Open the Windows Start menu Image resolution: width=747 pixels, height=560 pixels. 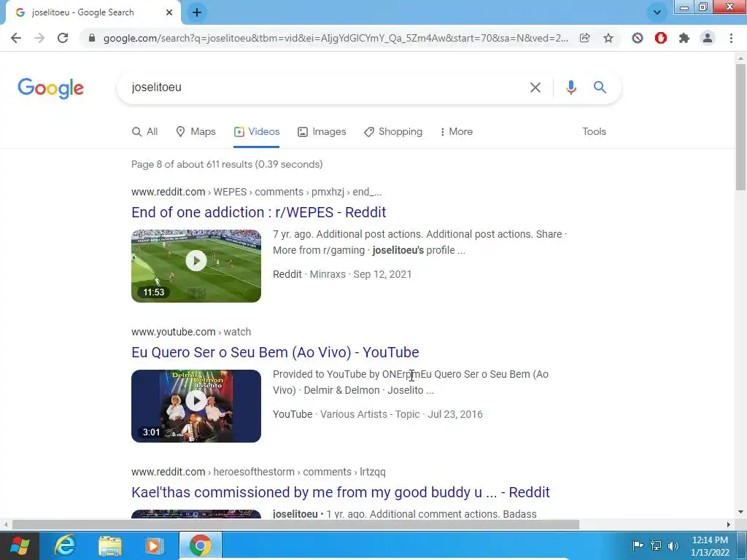tap(19, 545)
